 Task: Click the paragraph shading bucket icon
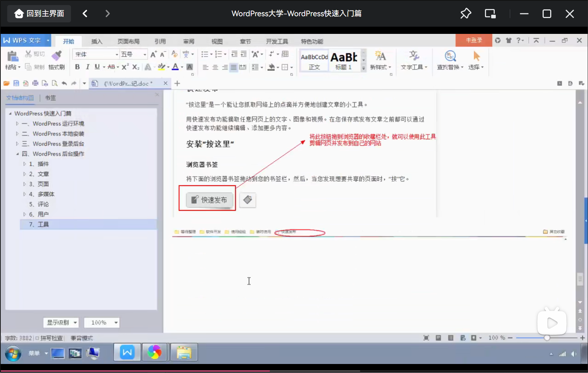pyautogui.click(x=271, y=67)
